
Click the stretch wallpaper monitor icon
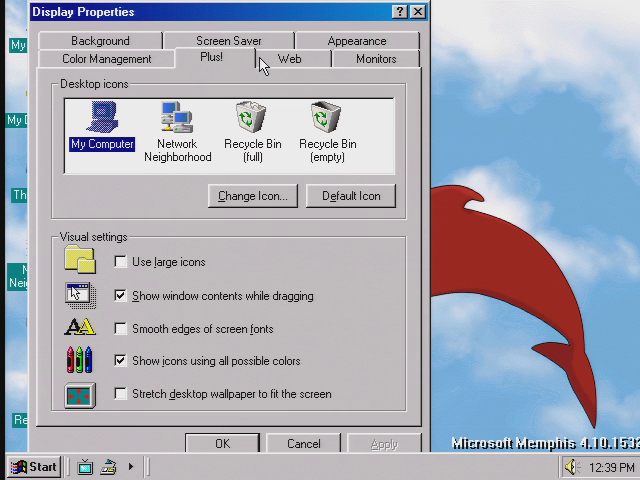(80, 395)
